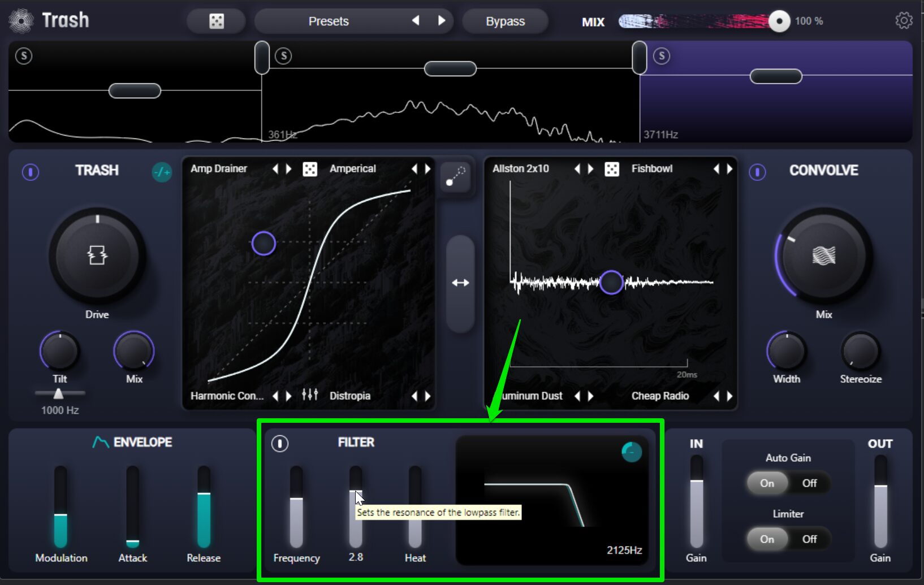This screenshot has height=585, width=924.
Task: Click the Convolve Mix knob
Action: click(824, 256)
